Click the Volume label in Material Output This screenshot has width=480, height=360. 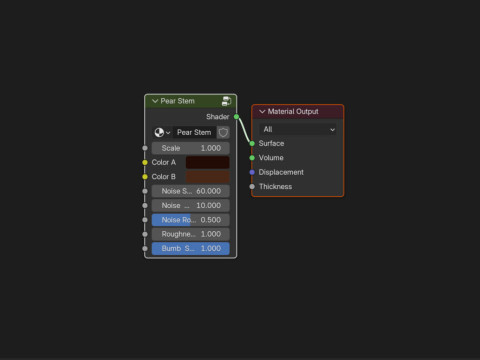tap(271, 158)
